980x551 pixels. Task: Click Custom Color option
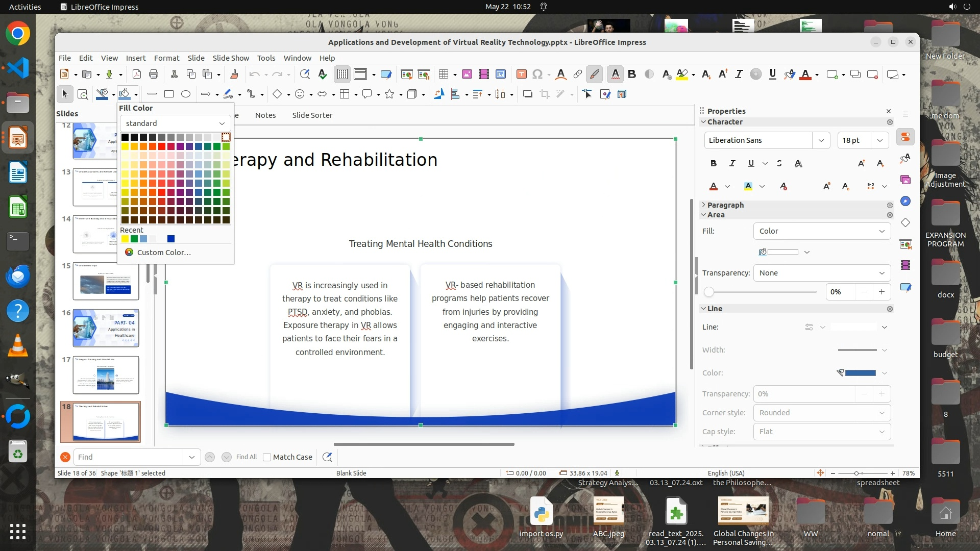pyautogui.click(x=163, y=253)
